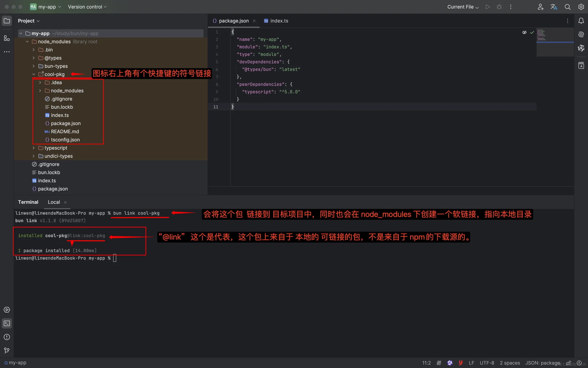
Task: Change UTF-8 file encoding
Action: coord(487,363)
